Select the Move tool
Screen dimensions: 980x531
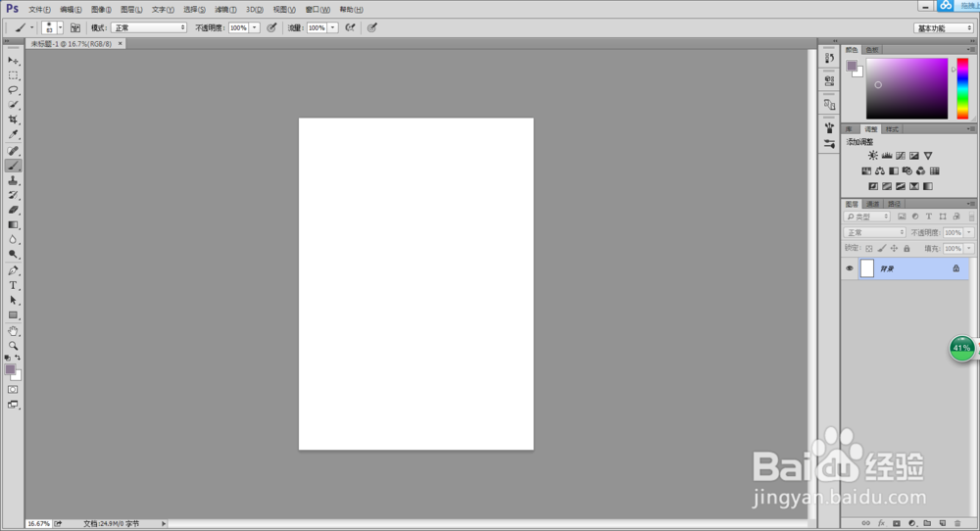point(13,61)
